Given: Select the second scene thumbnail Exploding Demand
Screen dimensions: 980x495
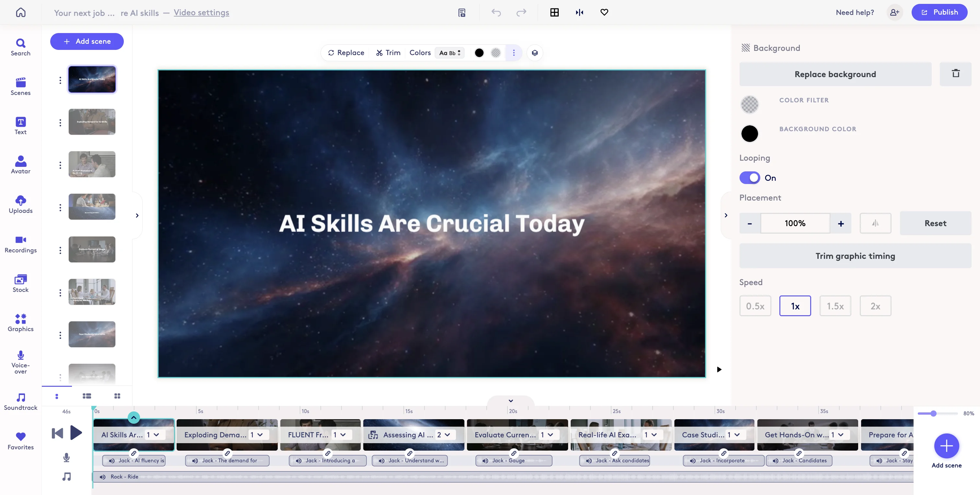Looking at the screenshot, I should (x=92, y=122).
